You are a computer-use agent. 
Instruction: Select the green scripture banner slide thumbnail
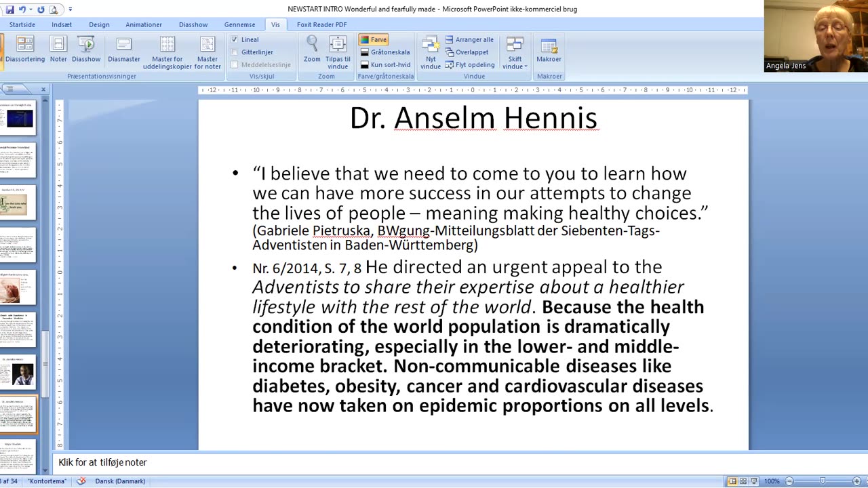click(x=18, y=202)
